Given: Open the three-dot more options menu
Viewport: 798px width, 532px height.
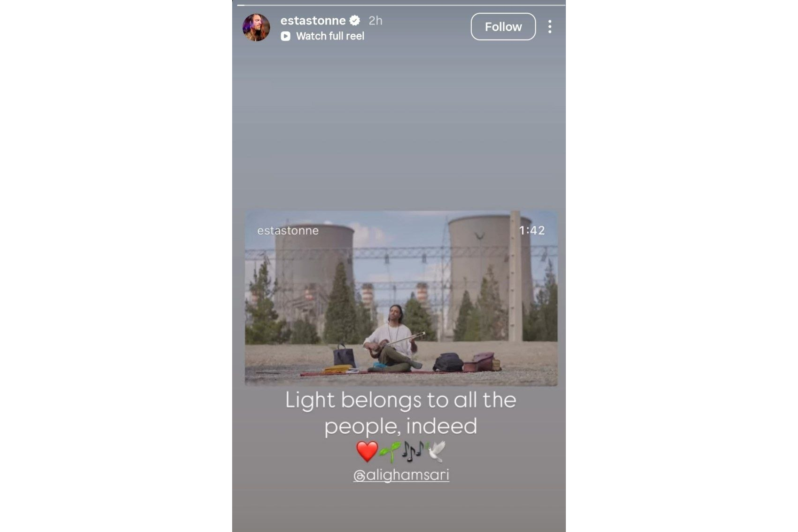Looking at the screenshot, I should [x=549, y=27].
